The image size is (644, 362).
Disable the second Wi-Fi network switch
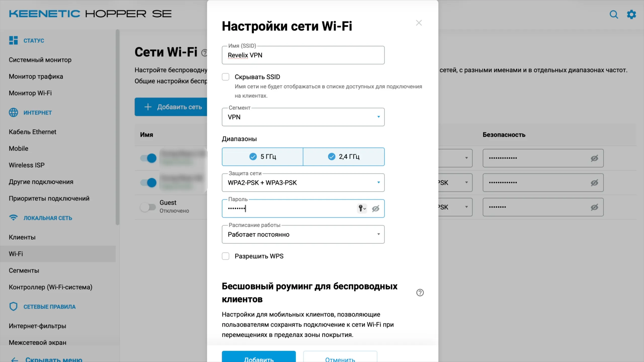point(148,183)
